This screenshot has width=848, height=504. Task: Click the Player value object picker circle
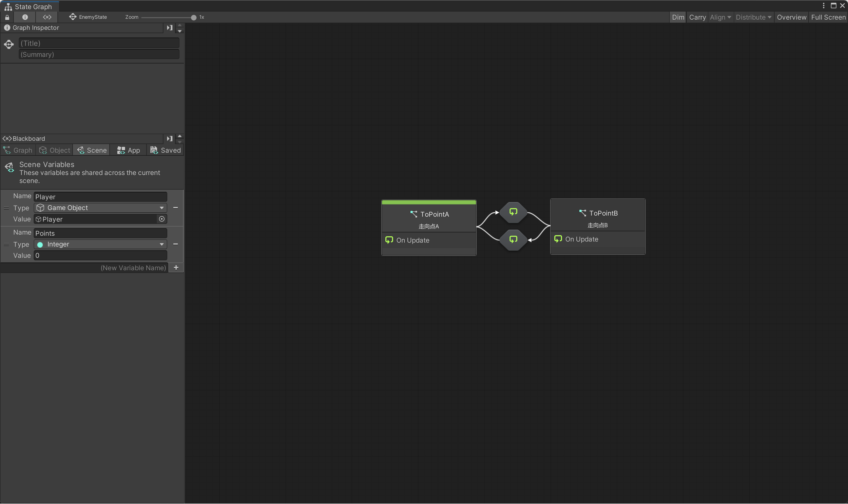(x=162, y=219)
